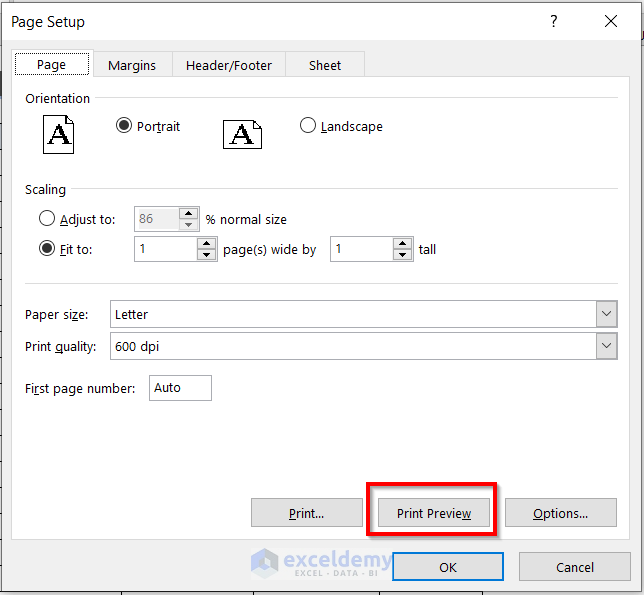Switch to the Page tab

coord(52,64)
